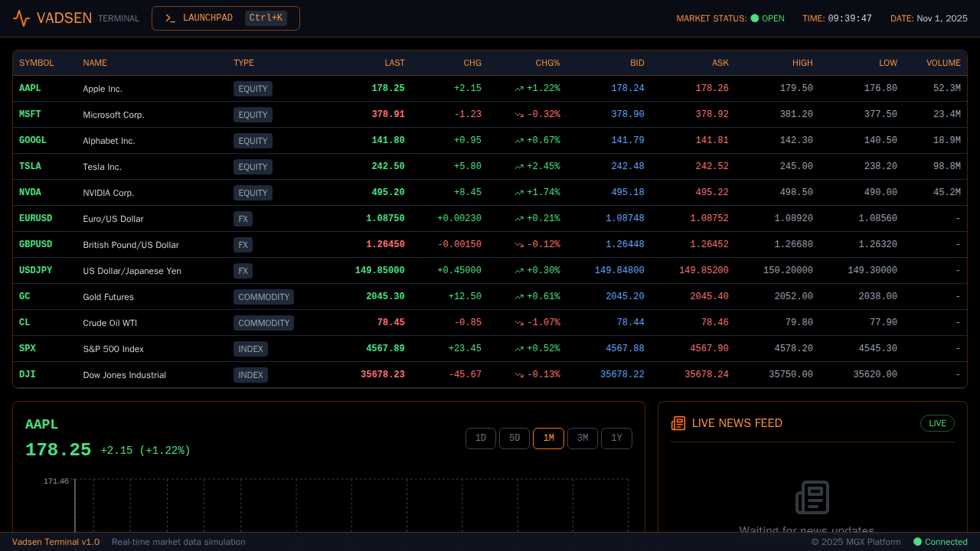Click the LOW column header
This screenshot has height=551, width=980.
click(x=888, y=63)
